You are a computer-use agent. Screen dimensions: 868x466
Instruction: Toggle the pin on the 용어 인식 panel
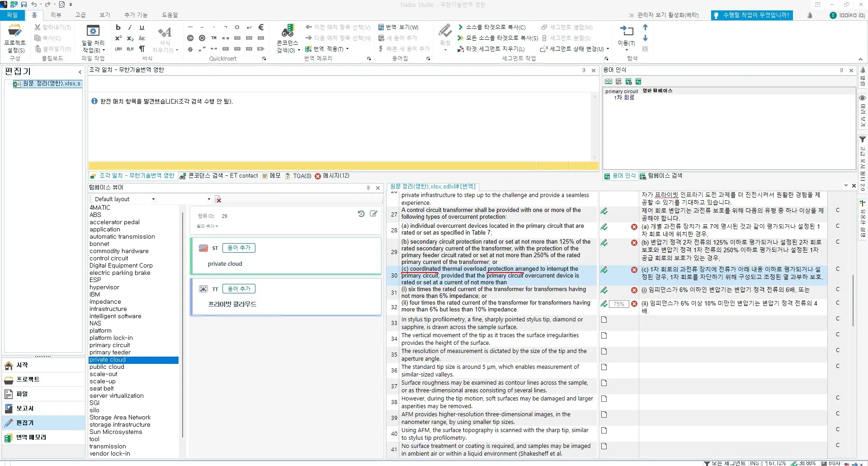click(x=841, y=70)
